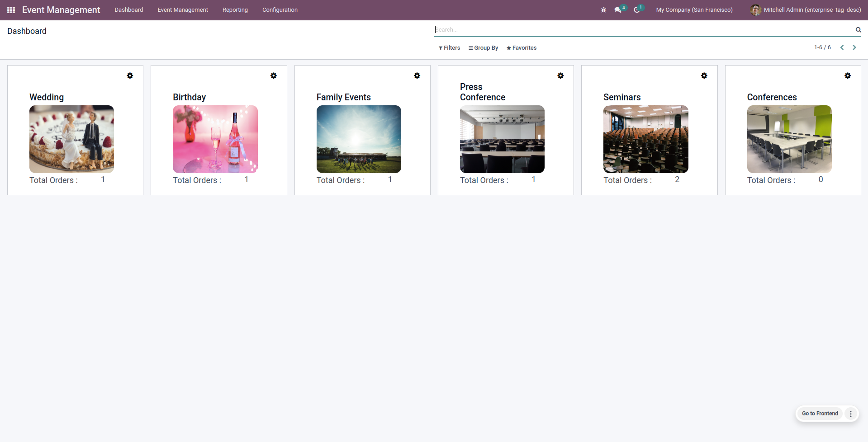Open settings gear on Conferences card
The width and height of the screenshot is (868, 442).
[848, 75]
